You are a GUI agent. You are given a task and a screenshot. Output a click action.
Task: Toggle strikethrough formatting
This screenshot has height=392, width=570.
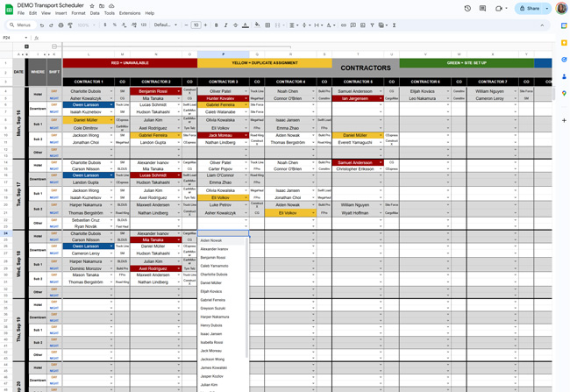coord(236,25)
